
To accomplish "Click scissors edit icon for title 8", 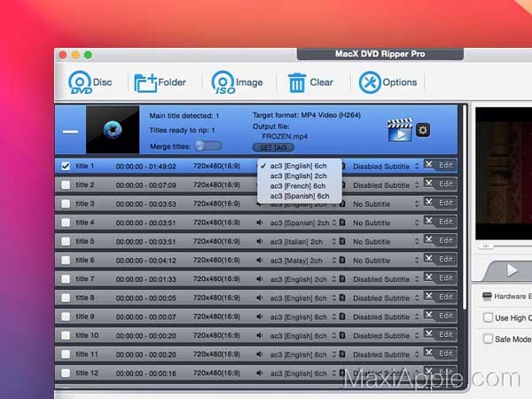I will click(429, 296).
